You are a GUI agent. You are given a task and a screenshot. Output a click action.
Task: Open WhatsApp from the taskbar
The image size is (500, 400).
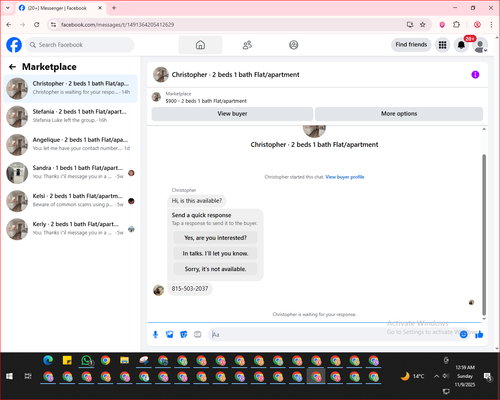tap(87, 360)
